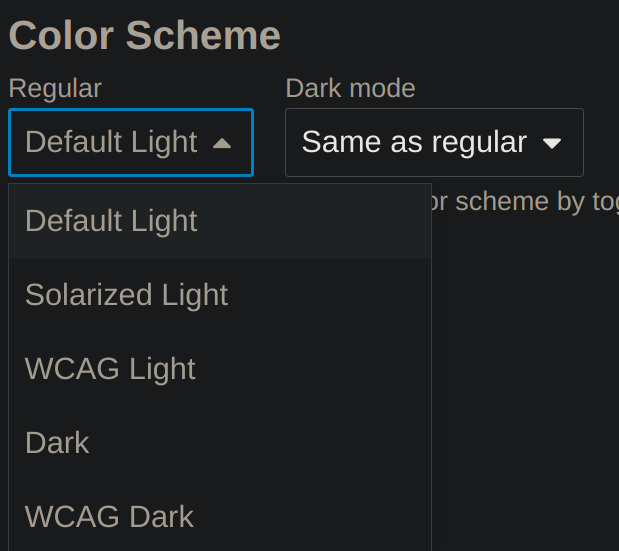Click the Dark mode dropdown down arrow
The image size is (619, 551).
click(x=551, y=143)
